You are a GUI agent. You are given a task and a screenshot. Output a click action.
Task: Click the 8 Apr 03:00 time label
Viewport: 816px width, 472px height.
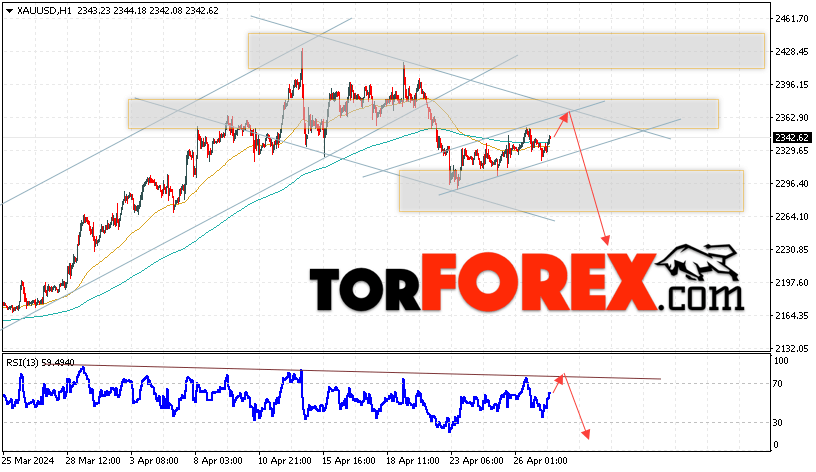[218, 461]
